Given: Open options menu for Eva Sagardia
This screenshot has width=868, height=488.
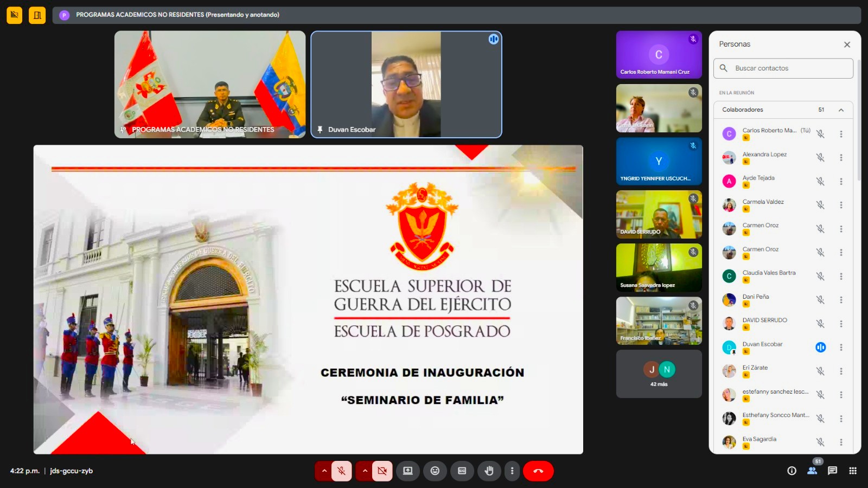Looking at the screenshot, I should coord(841,442).
